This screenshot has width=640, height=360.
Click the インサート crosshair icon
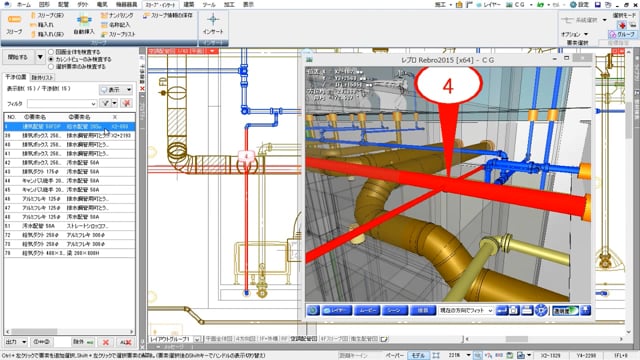tap(213, 24)
